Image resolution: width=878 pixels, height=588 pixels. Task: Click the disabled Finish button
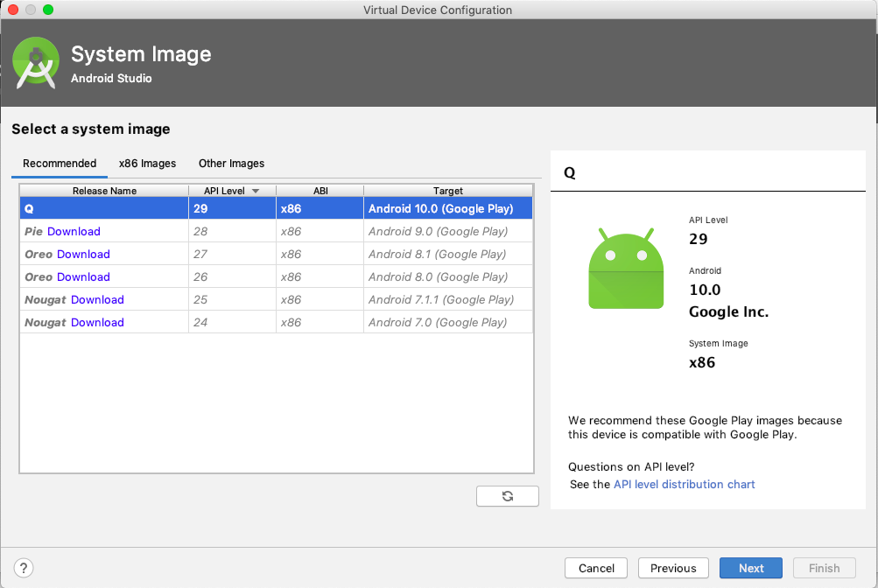[x=824, y=568]
